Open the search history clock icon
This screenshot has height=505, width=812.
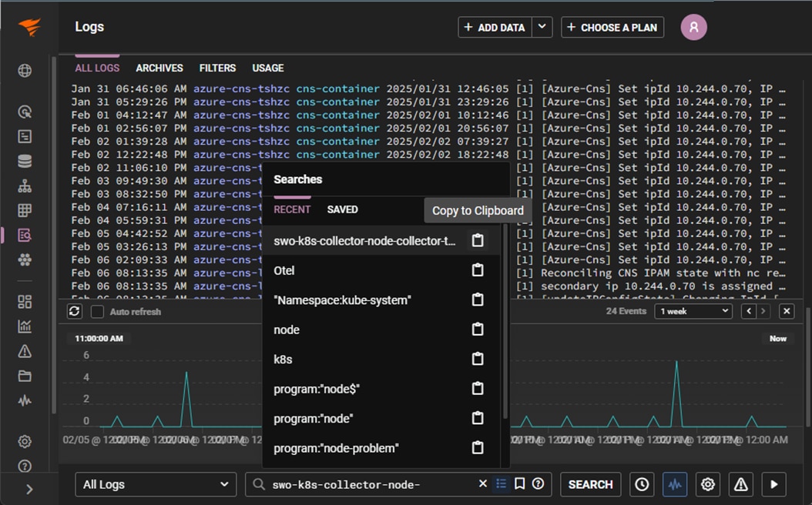click(642, 484)
